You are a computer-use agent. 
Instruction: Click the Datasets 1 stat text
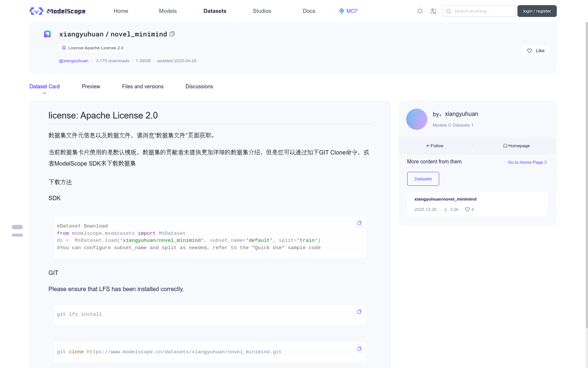[463, 125]
